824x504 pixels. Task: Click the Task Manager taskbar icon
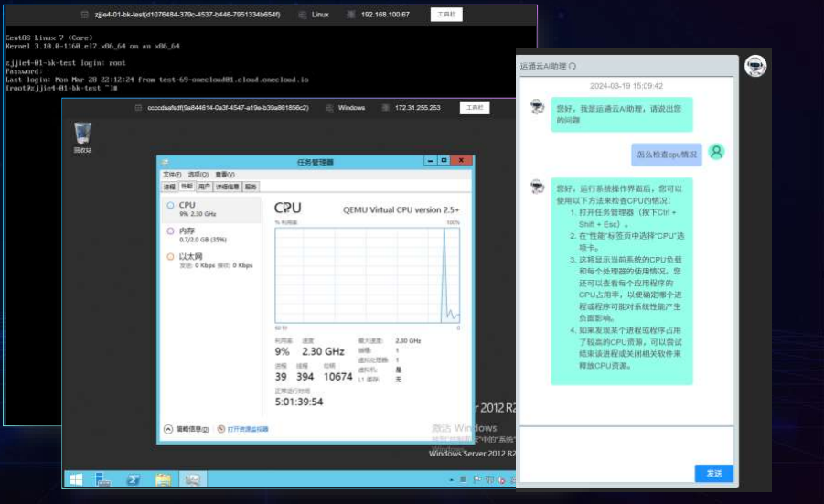(x=192, y=479)
